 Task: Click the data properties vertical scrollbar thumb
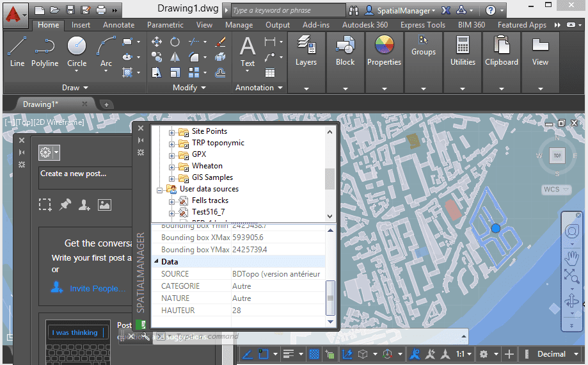[x=330, y=298]
